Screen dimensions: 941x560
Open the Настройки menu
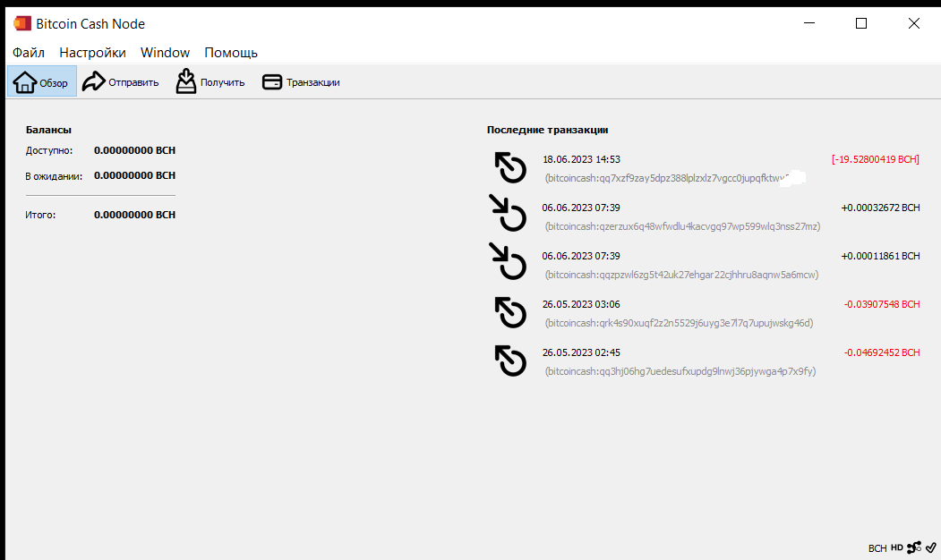coord(92,53)
